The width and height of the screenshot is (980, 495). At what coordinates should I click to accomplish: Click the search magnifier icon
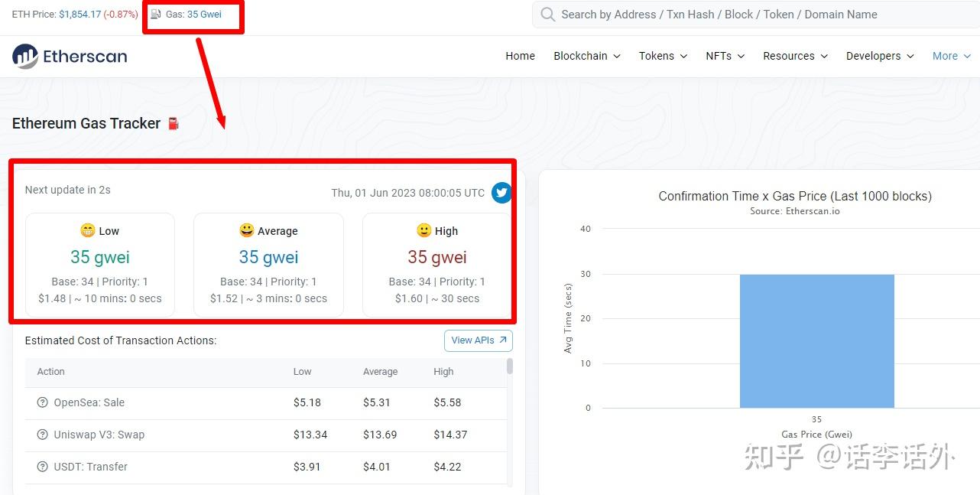point(547,15)
